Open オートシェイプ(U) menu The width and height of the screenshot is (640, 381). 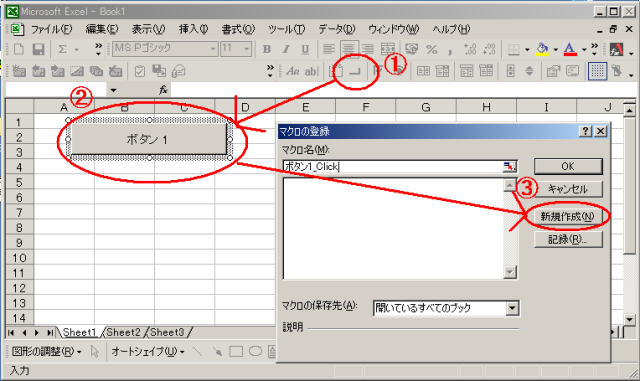click(x=148, y=351)
